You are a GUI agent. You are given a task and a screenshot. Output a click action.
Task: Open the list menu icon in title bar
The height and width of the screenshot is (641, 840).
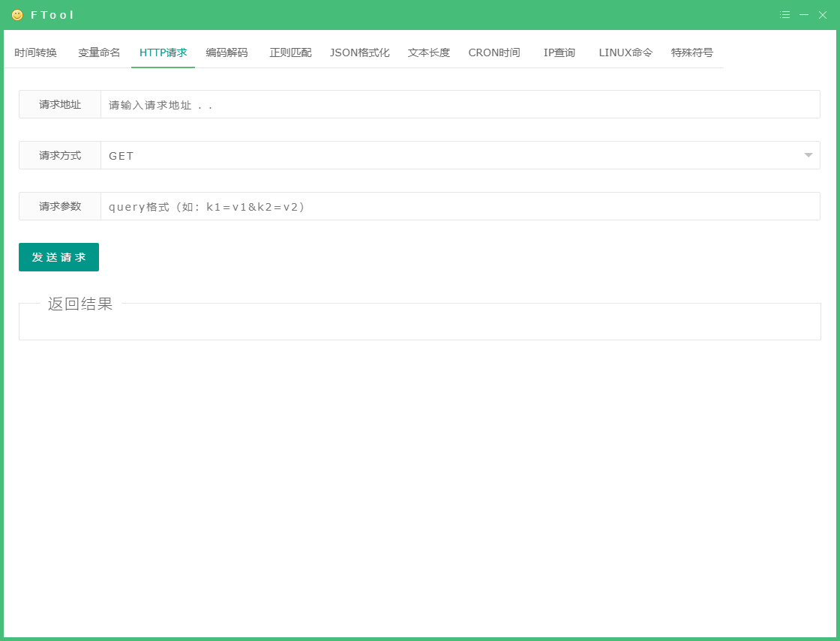pos(784,14)
